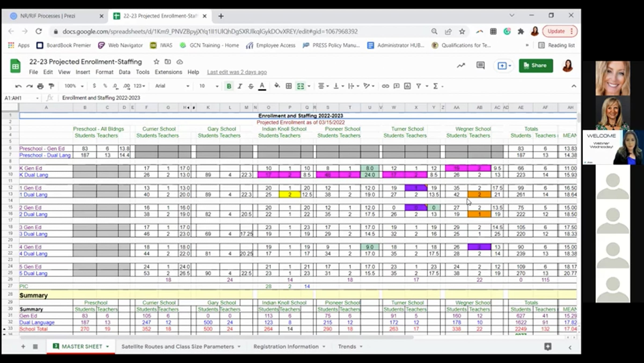Star the 22-23 Projected Enrollment-Staffing document

click(156, 62)
